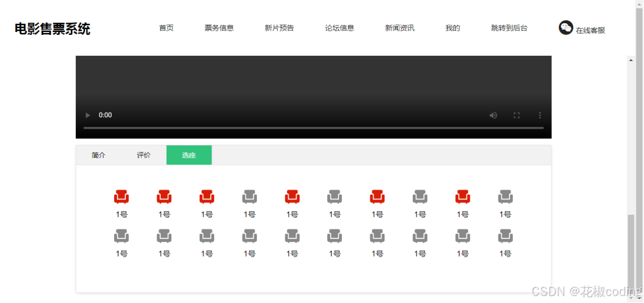Select 论坛信息 menu item
Image resolution: width=644 pixels, height=303 pixels.
click(339, 28)
